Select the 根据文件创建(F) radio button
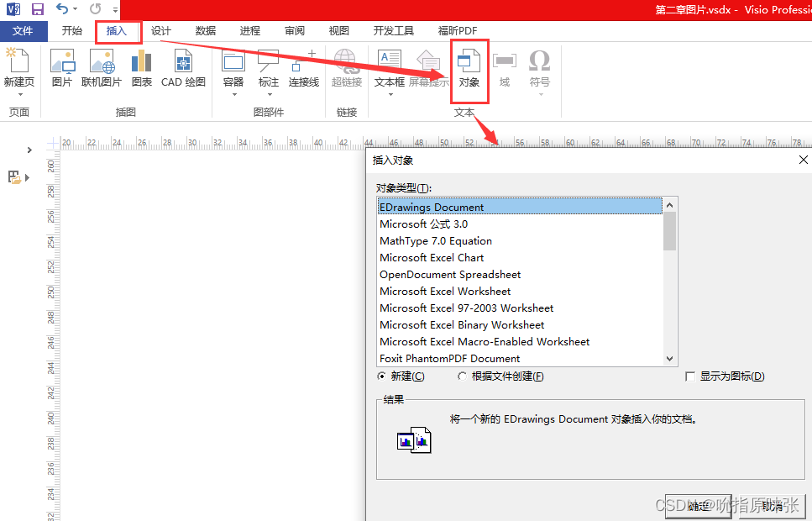The image size is (812, 521). coord(462,376)
